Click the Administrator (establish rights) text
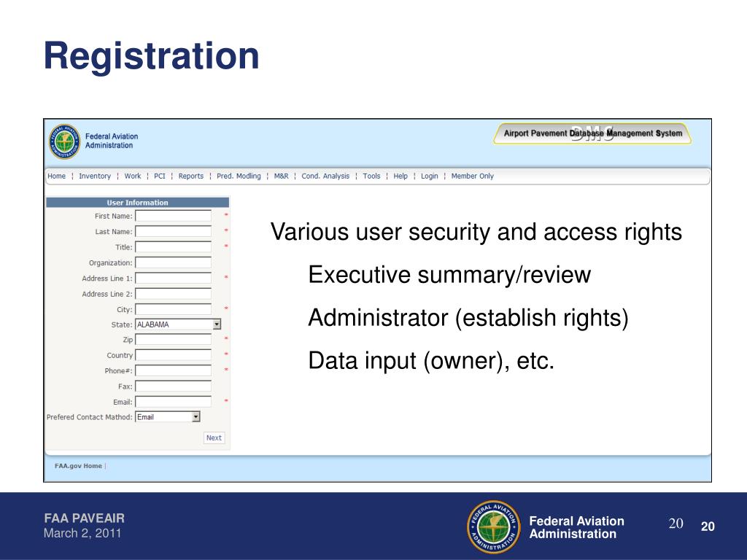The image size is (747, 560). point(468,318)
